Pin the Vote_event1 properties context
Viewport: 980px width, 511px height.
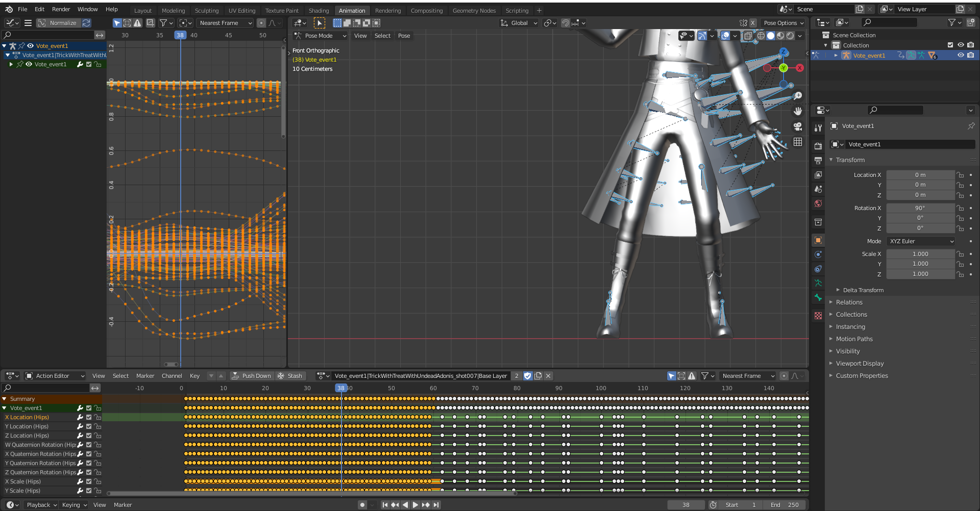tap(971, 126)
